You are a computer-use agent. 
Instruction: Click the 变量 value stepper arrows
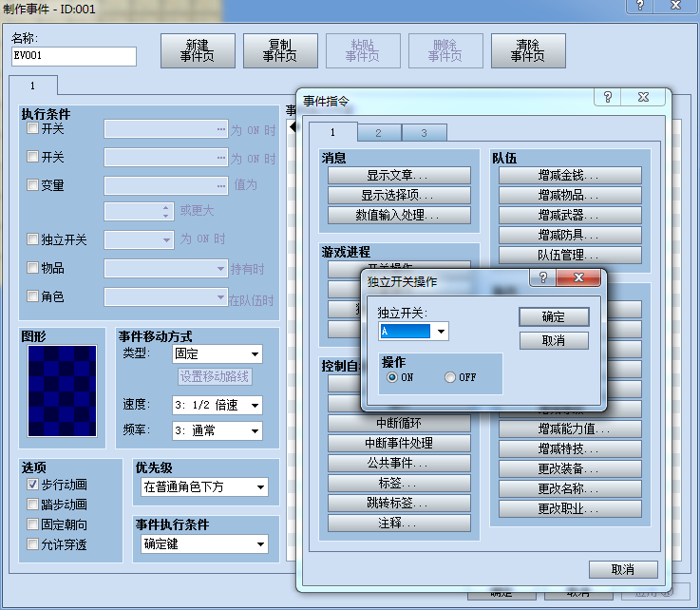tap(165, 212)
